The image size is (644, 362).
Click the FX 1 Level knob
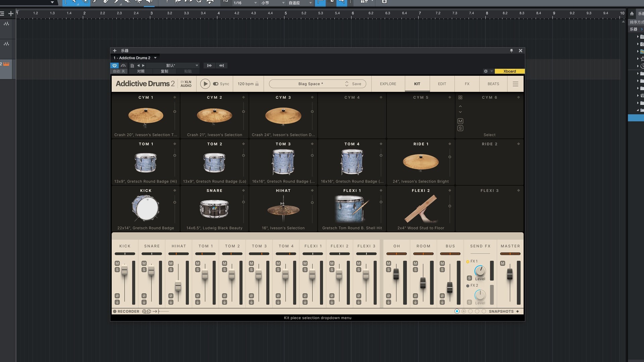[x=480, y=271]
